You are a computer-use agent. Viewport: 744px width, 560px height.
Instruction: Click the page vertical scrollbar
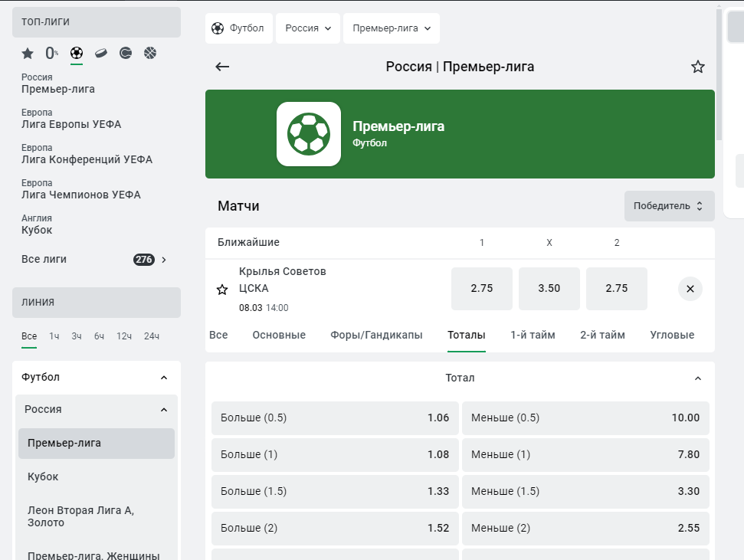click(719, 74)
